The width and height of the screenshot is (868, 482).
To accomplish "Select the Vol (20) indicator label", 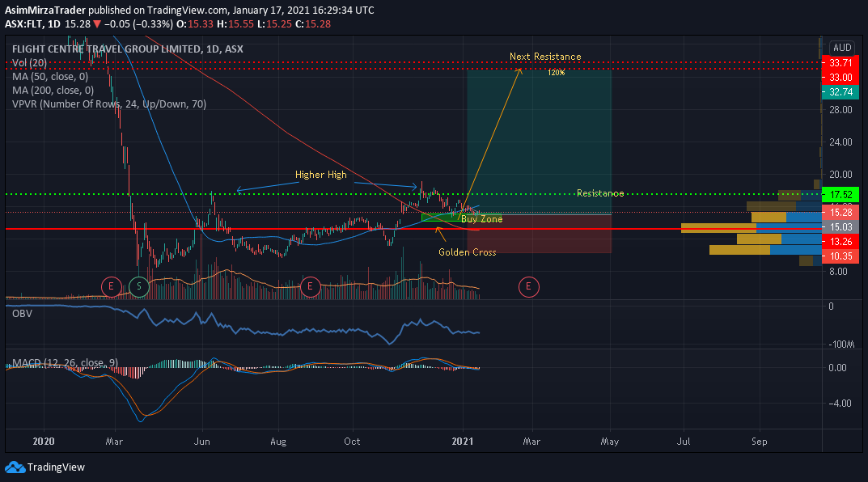I will point(29,63).
